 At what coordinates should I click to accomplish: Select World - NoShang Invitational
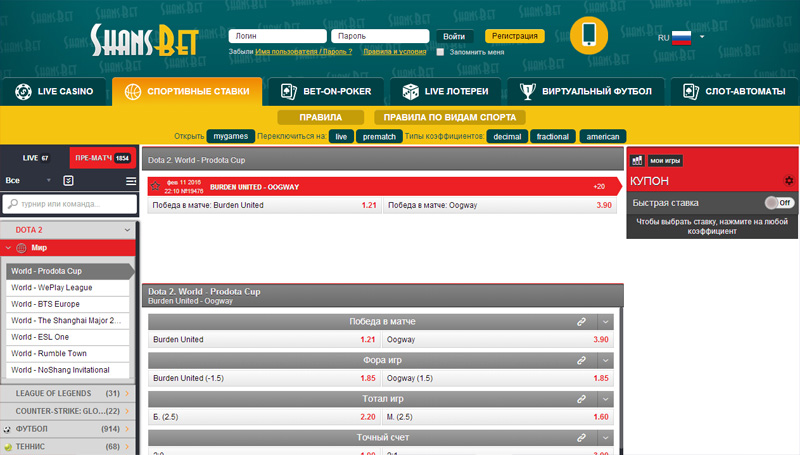(x=68, y=370)
